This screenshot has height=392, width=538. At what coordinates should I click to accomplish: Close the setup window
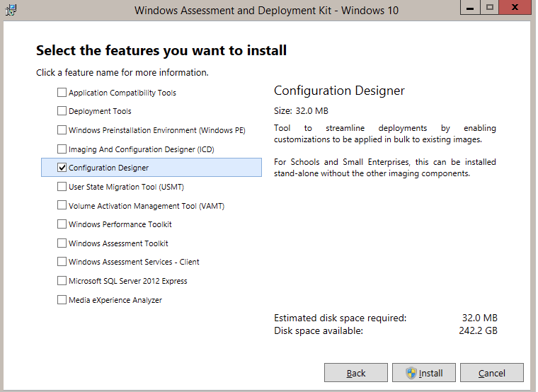[x=515, y=7]
